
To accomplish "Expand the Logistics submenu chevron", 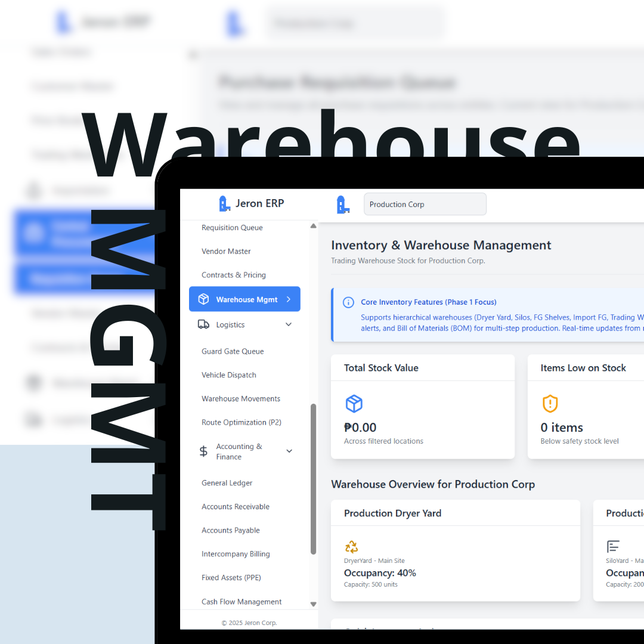I will click(290, 324).
